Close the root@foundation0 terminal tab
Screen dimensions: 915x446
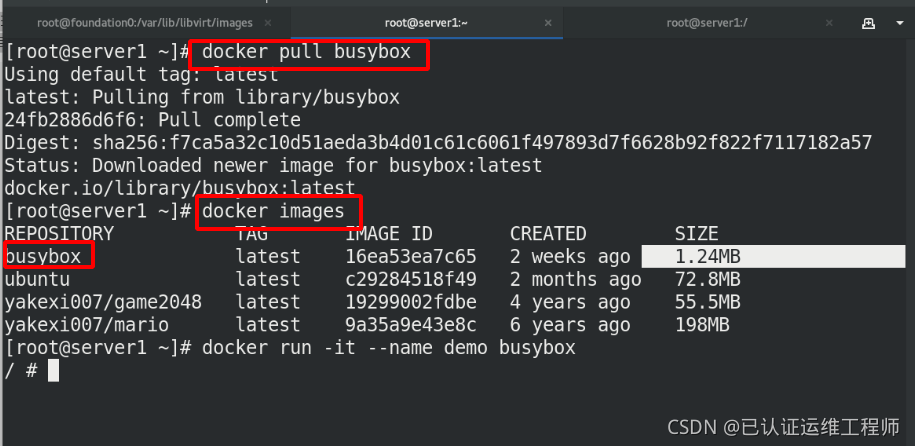click(268, 23)
